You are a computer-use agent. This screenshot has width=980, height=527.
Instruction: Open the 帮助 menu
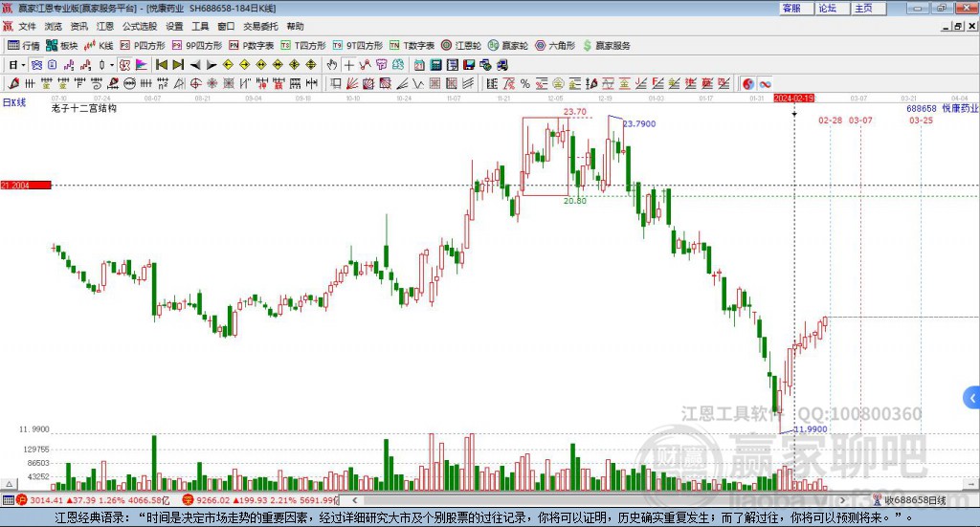coord(295,26)
